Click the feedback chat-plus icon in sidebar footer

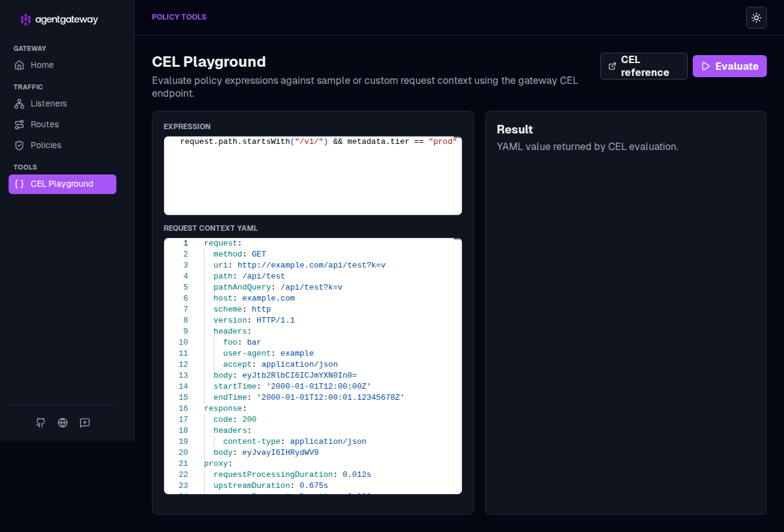(x=85, y=422)
